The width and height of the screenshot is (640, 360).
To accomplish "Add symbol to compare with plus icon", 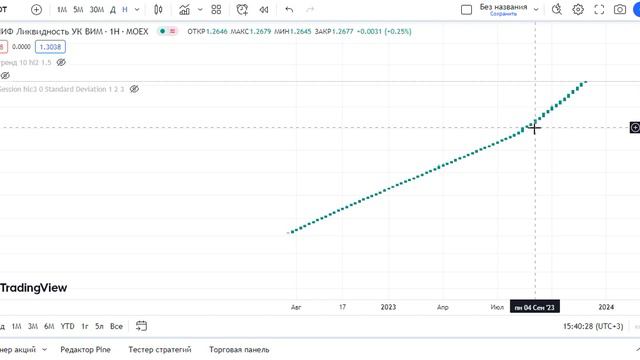I will pyautogui.click(x=36, y=9).
